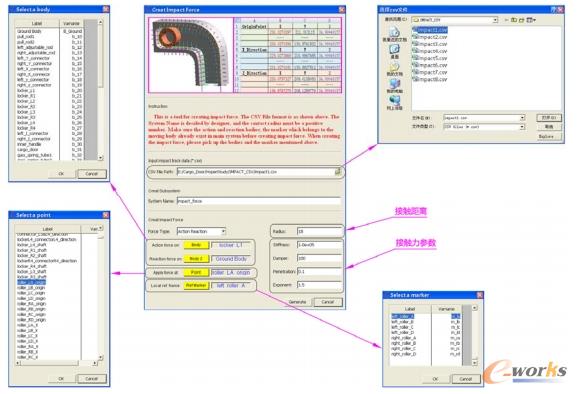The width and height of the screenshot is (577, 394).
Task: Open the view menu icon in file dialog
Action: [531, 19]
